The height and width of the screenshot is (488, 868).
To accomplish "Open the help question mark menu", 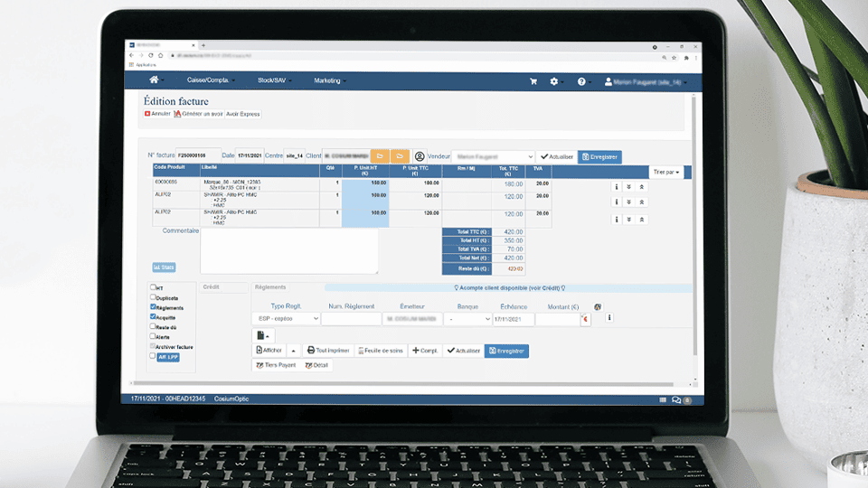I will coord(581,81).
